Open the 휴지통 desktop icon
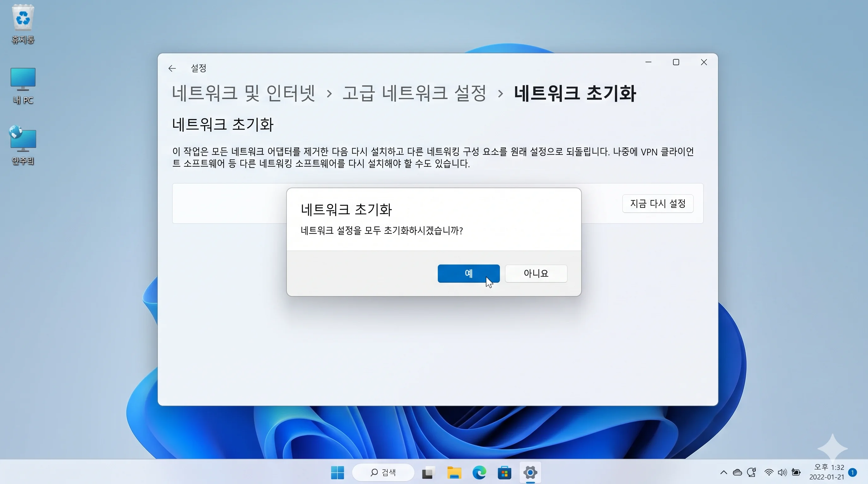868x484 pixels. pyautogui.click(x=23, y=24)
